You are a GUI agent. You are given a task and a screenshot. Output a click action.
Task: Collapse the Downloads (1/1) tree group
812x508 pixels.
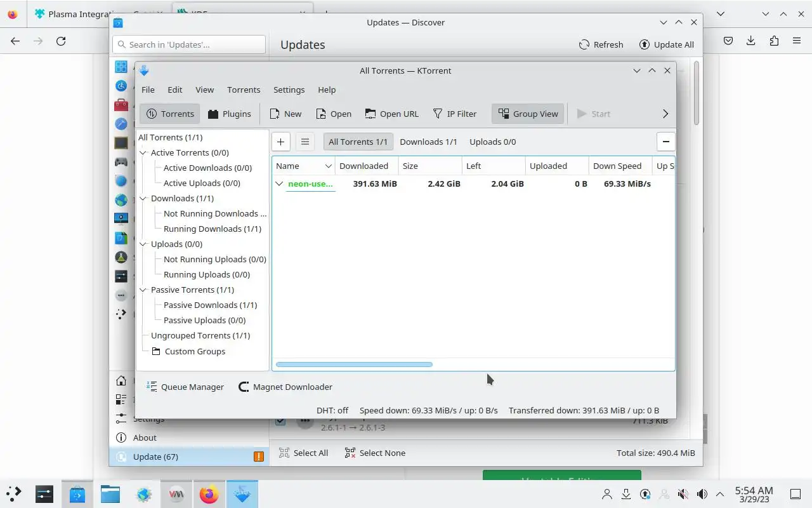(143, 198)
